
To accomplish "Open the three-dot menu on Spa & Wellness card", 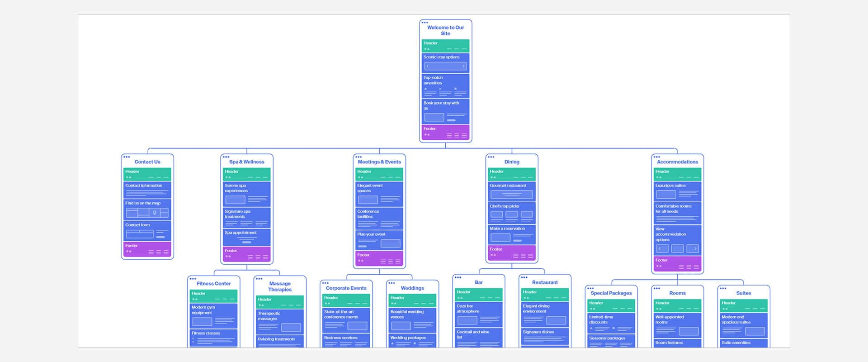I will [226, 157].
